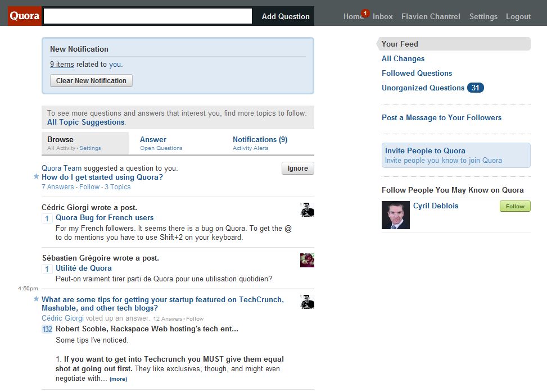Open Cyril Deblois's profile photo

(396, 215)
